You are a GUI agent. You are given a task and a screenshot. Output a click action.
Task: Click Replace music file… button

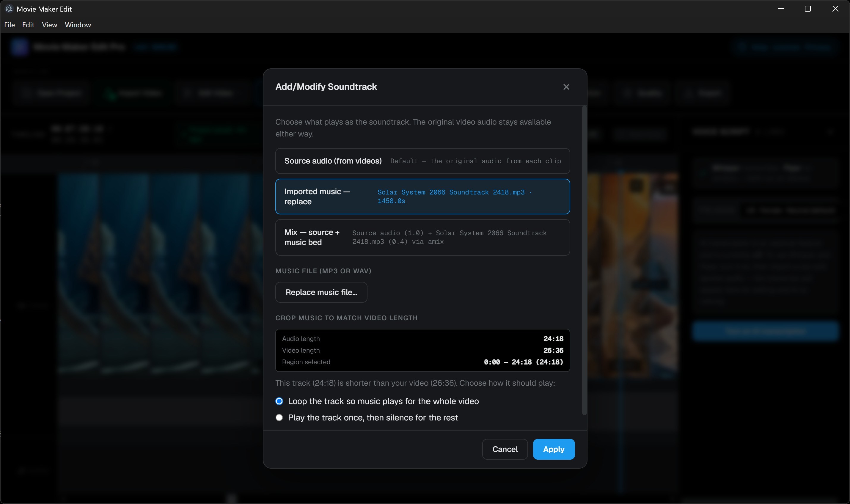(321, 292)
